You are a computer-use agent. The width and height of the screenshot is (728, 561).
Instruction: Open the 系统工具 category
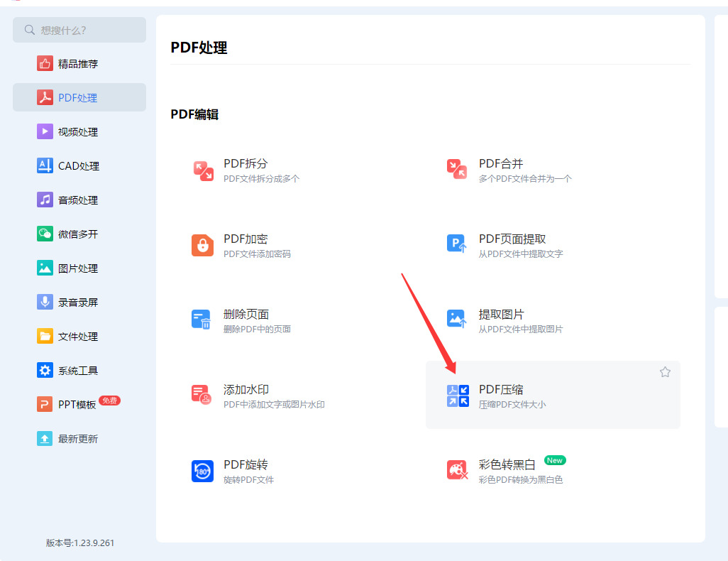[79, 371]
